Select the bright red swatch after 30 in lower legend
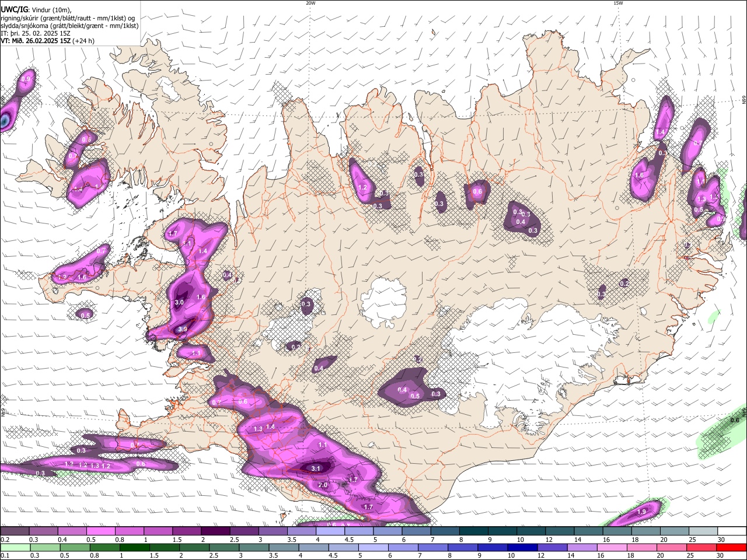747x560 pixels. point(732,547)
